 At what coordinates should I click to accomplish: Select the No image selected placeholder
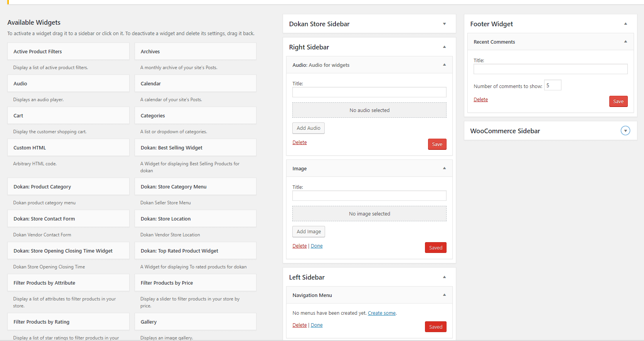[369, 214]
